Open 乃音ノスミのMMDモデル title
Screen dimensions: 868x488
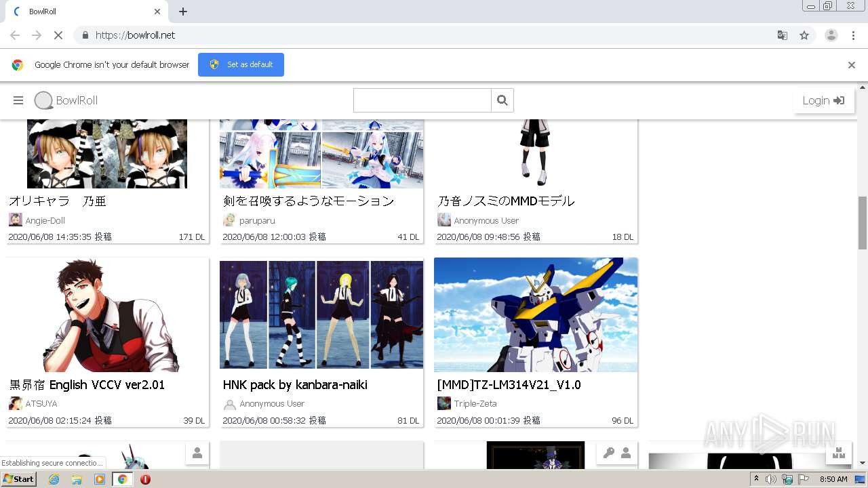(x=506, y=201)
